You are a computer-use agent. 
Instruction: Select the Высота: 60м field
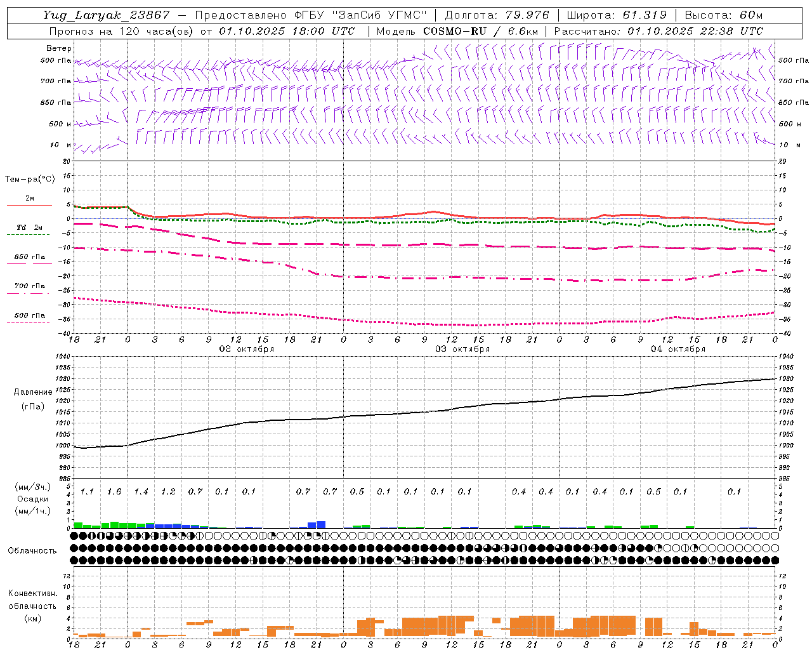click(724, 15)
